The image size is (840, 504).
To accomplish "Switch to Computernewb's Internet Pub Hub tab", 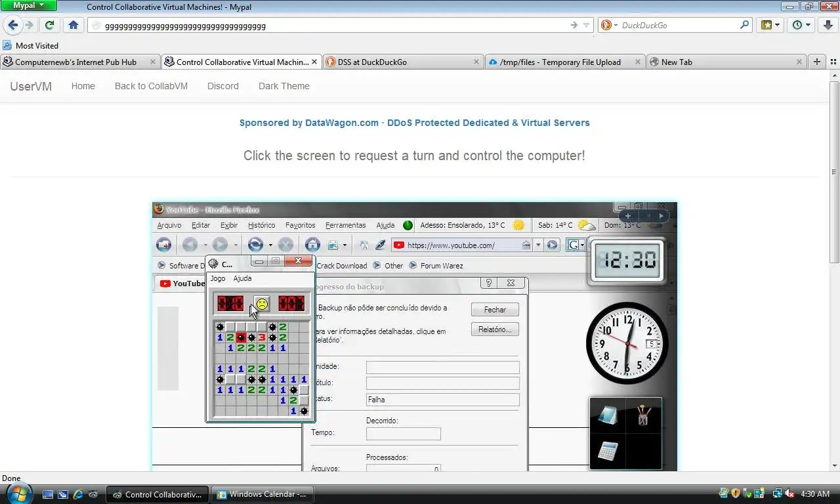I will [79, 62].
